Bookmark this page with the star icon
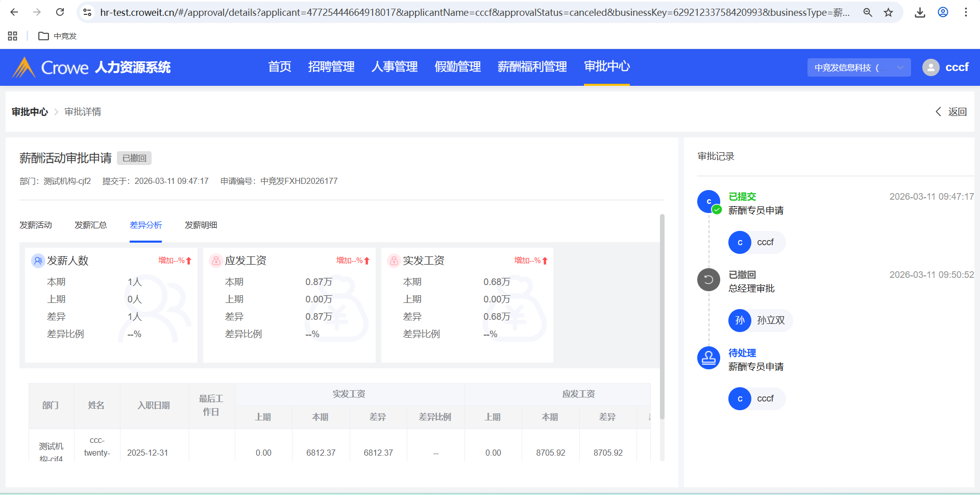The image size is (980, 495). pyautogui.click(x=889, y=12)
